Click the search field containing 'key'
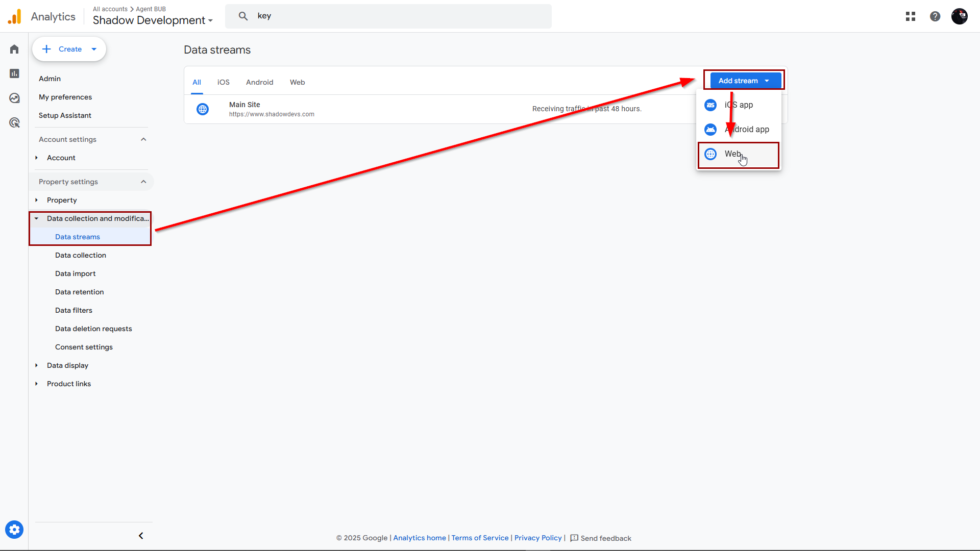 [388, 16]
